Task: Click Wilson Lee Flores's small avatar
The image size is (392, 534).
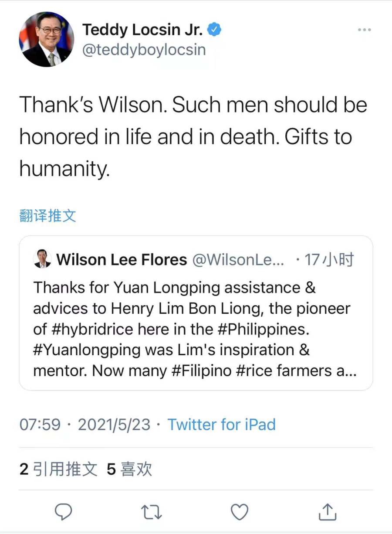Action: [42, 259]
